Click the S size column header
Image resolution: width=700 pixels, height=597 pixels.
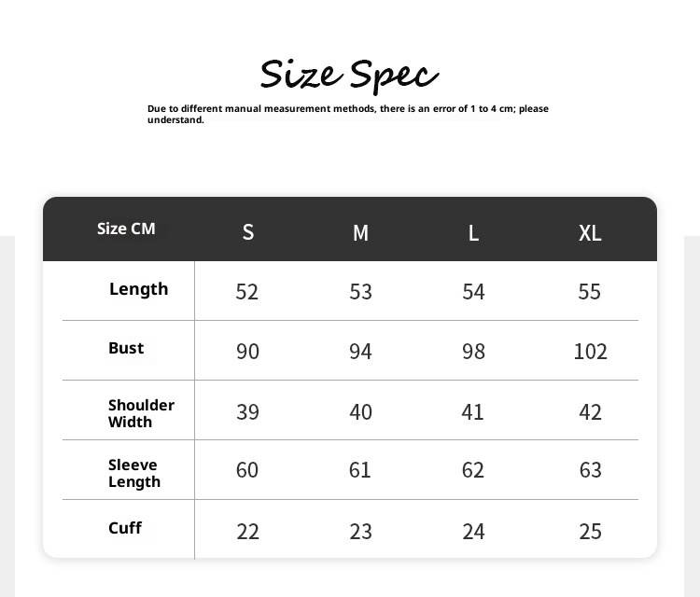[247, 232]
